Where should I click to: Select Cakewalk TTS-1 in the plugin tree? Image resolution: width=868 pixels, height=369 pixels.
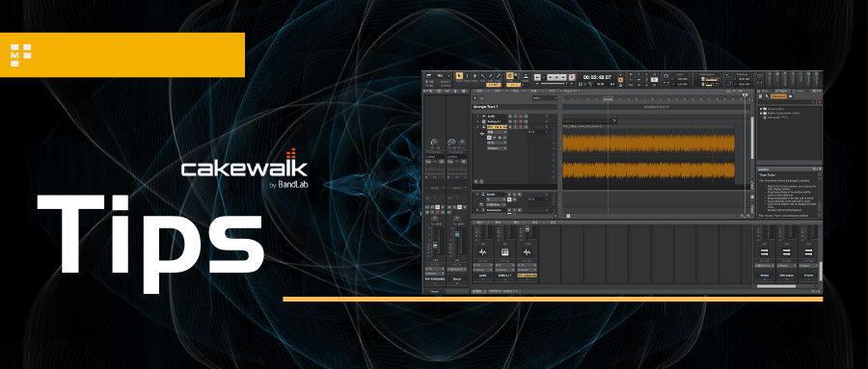777,118
